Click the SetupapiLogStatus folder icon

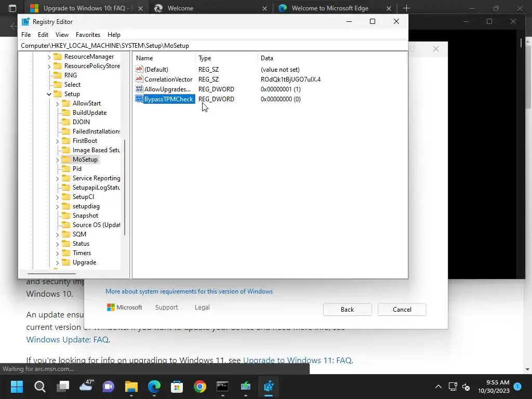pos(66,187)
